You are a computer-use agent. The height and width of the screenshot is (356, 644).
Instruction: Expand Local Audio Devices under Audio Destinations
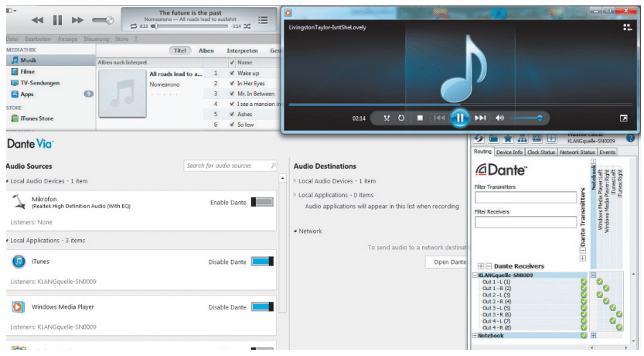(x=295, y=180)
